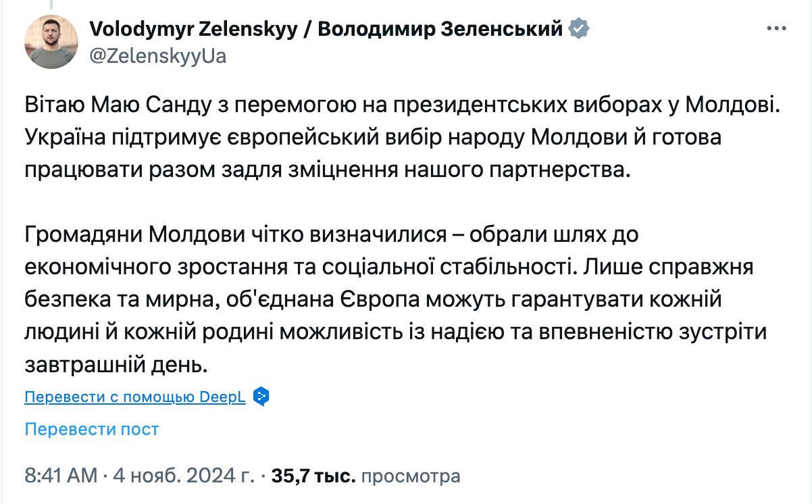Click "Перевести с помощью DeepL" link

135,397
